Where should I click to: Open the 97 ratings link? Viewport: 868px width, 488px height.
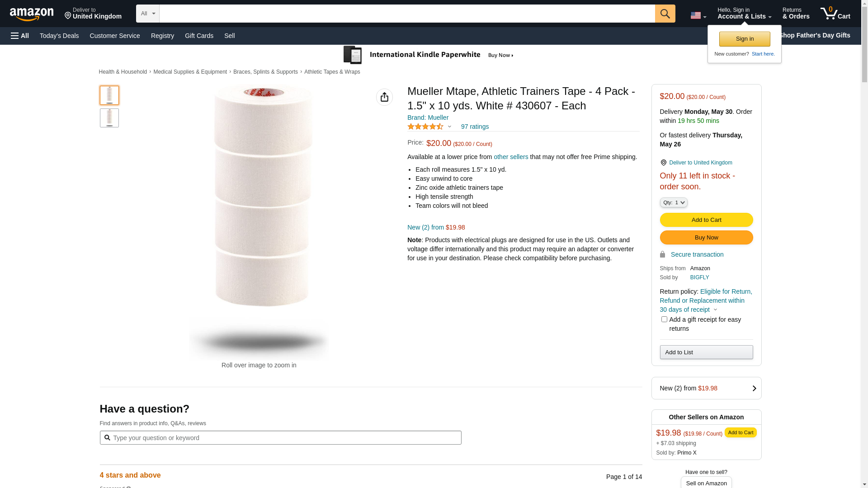(x=475, y=127)
